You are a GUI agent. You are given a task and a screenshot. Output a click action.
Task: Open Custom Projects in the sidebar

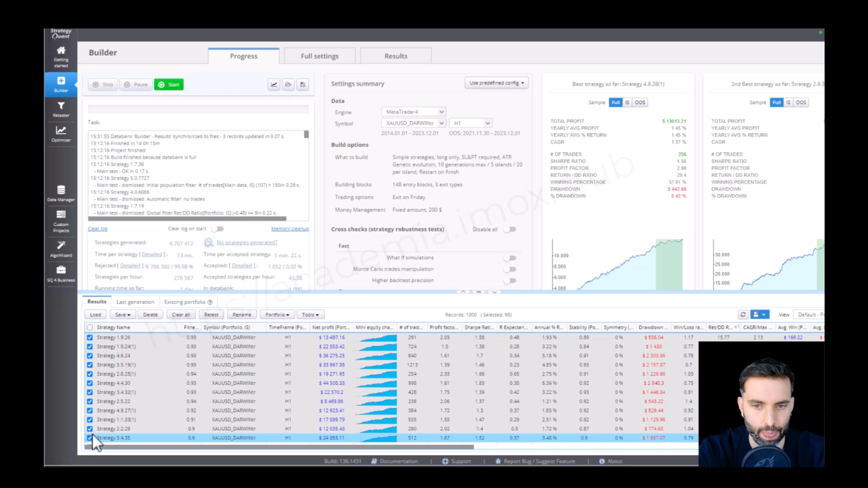61,221
